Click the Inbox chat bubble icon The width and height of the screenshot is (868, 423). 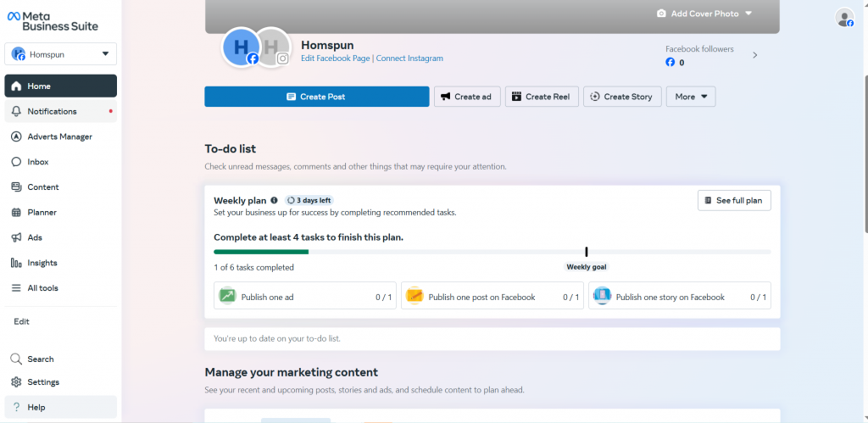[x=17, y=162]
